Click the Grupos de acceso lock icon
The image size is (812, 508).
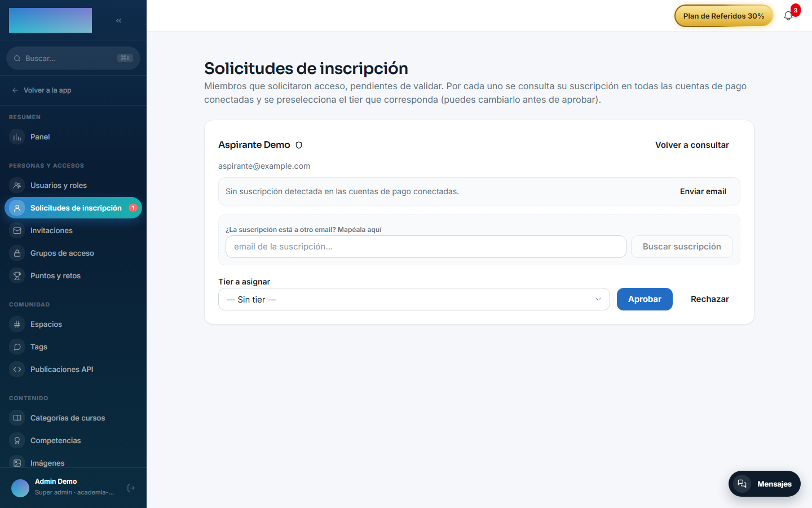point(17,253)
